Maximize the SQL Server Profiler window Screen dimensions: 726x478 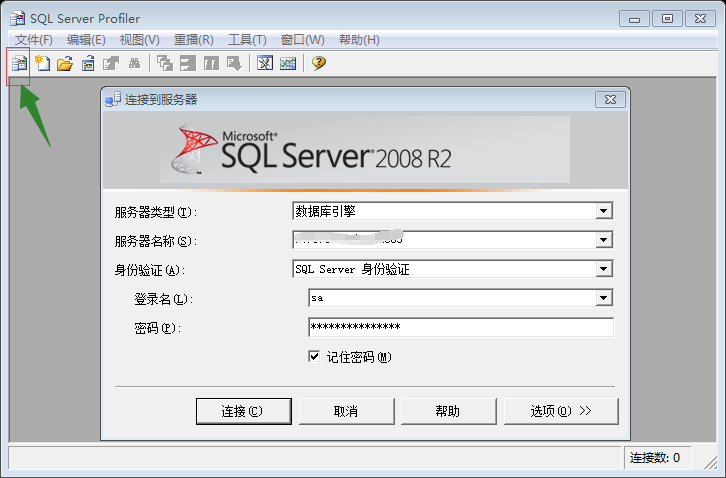pos(667,19)
